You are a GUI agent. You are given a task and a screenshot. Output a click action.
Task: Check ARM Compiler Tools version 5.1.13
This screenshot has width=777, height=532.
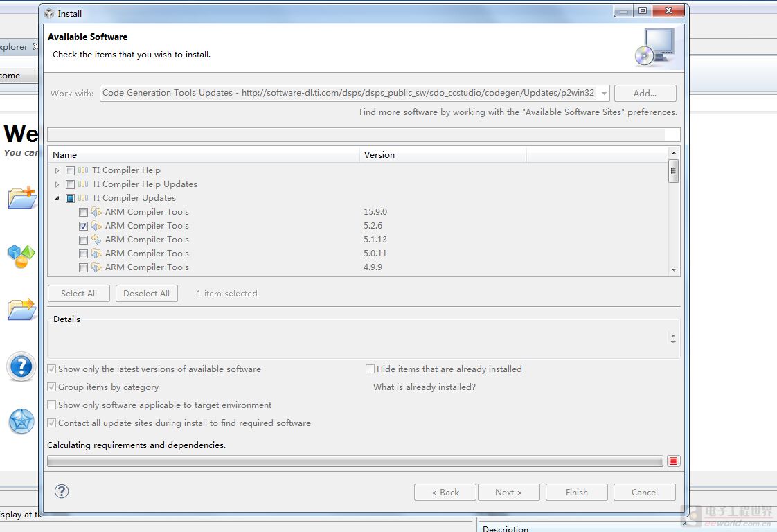[83, 240]
